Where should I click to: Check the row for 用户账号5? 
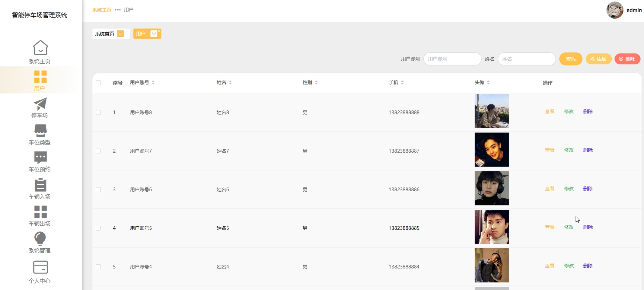(x=98, y=228)
